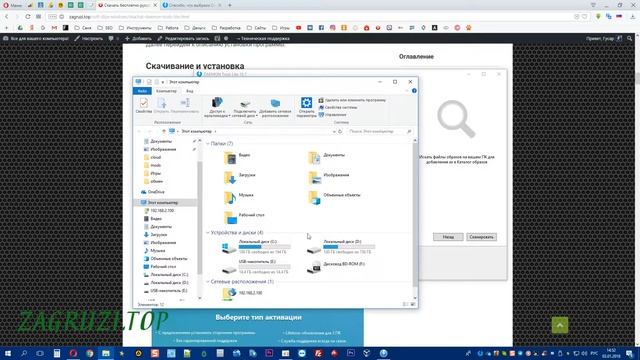Open the Видео folder in the folders group
Screen dimensions: 640x360
[237, 157]
